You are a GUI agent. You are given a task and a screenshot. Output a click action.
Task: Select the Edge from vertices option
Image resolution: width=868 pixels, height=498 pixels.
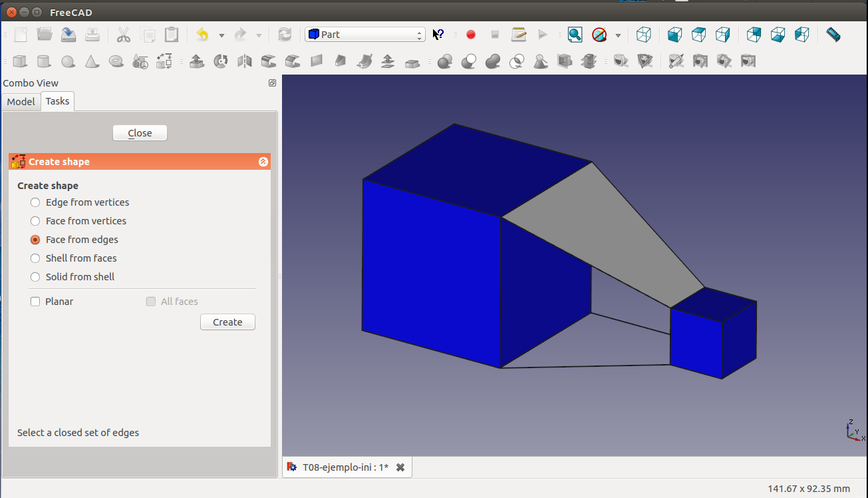point(35,202)
